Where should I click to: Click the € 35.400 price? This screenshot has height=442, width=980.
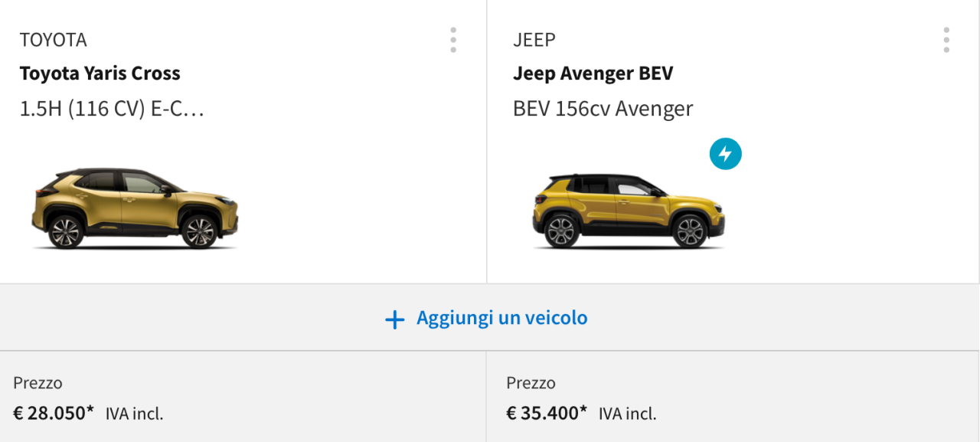(x=544, y=414)
